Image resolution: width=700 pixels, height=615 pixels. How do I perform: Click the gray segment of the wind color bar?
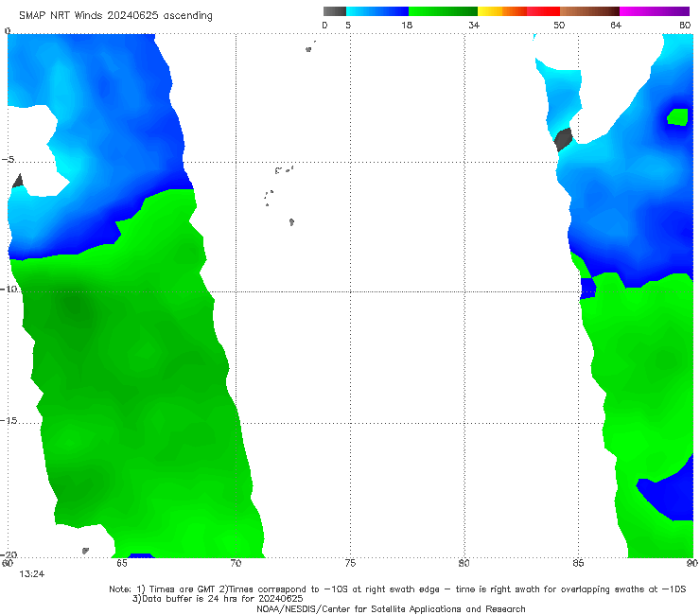(335, 11)
